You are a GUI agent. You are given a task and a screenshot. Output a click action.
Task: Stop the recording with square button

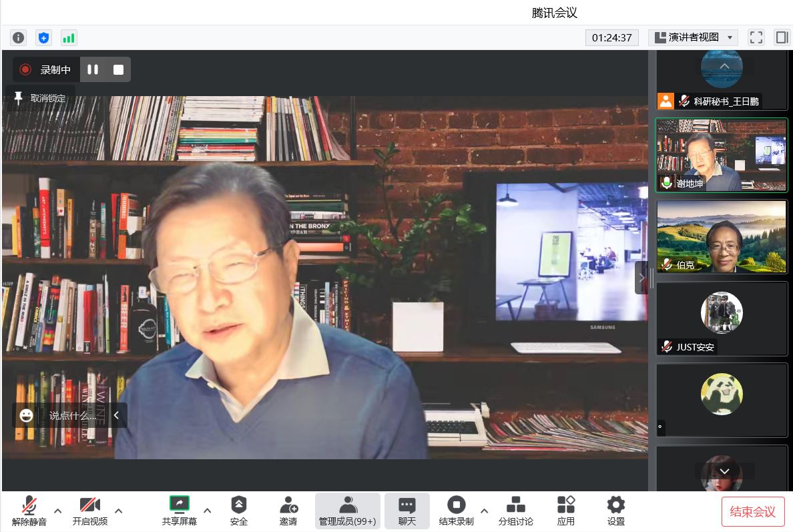pyautogui.click(x=118, y=69)
